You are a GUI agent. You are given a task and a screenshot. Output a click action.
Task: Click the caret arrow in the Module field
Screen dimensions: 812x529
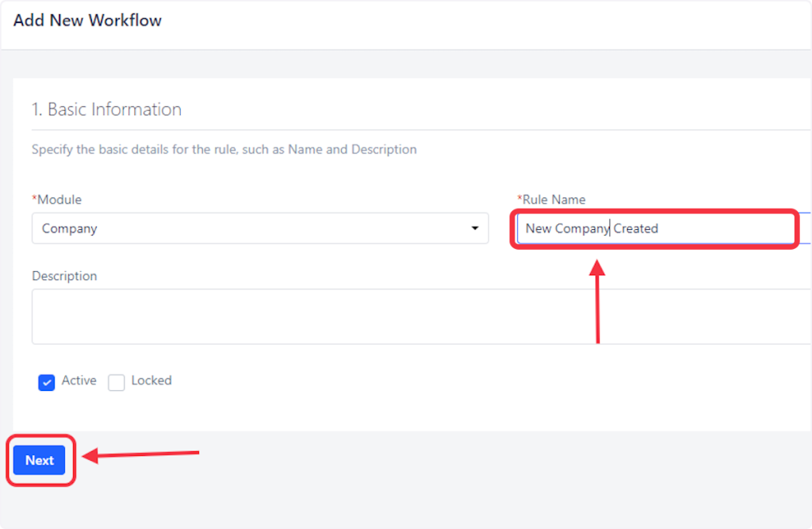tap(475, 228)
